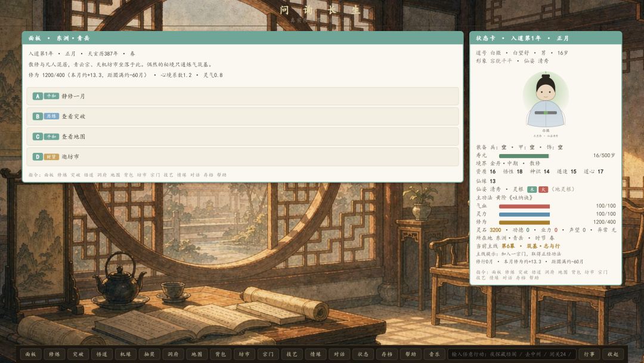This screenshot has width=644, height=363.
Task: Open 地图 in bottom toolbar
Action: coord(197,354)
